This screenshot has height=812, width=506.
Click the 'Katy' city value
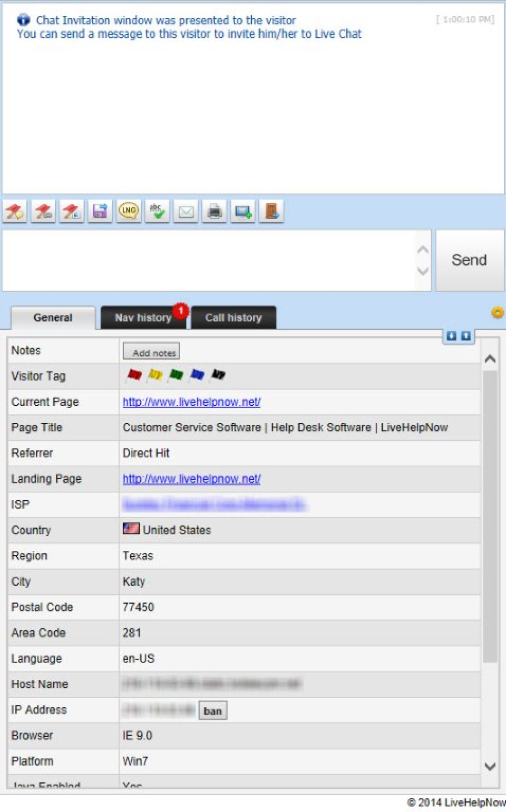tap(133, 581)
